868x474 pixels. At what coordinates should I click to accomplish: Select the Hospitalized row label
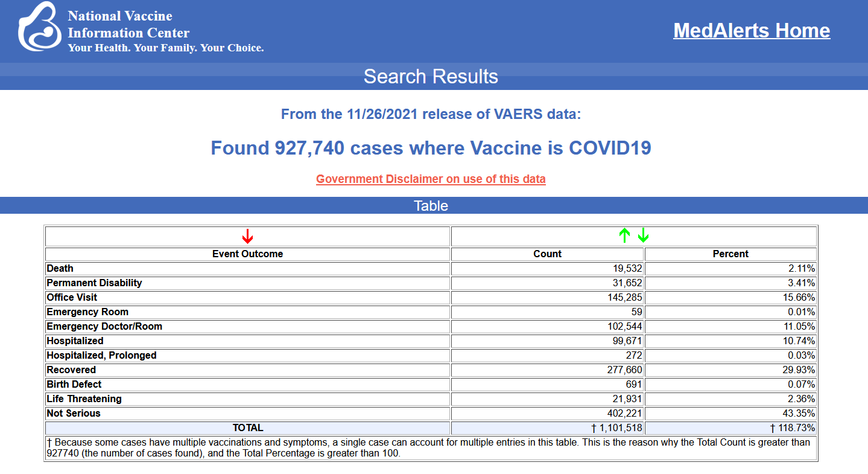pos(75,341)
